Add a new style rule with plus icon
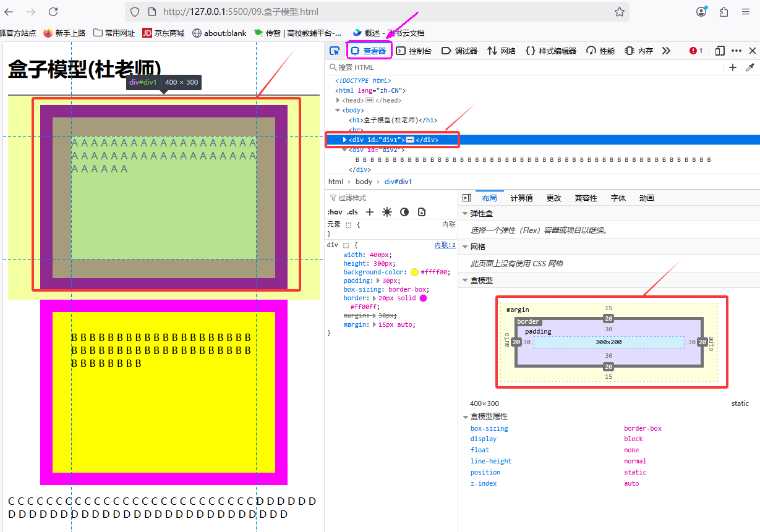760x532 pixels. pos(370,212)
